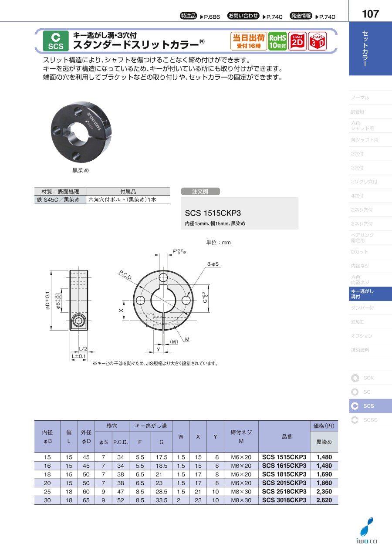Click the CAD 2D download icon

click(x=297, y=41)
